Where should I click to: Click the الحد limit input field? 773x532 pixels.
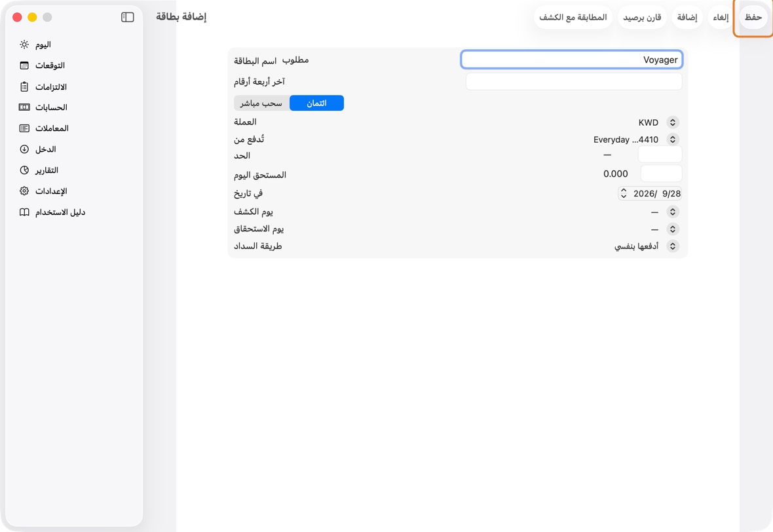tap(660, 155)
